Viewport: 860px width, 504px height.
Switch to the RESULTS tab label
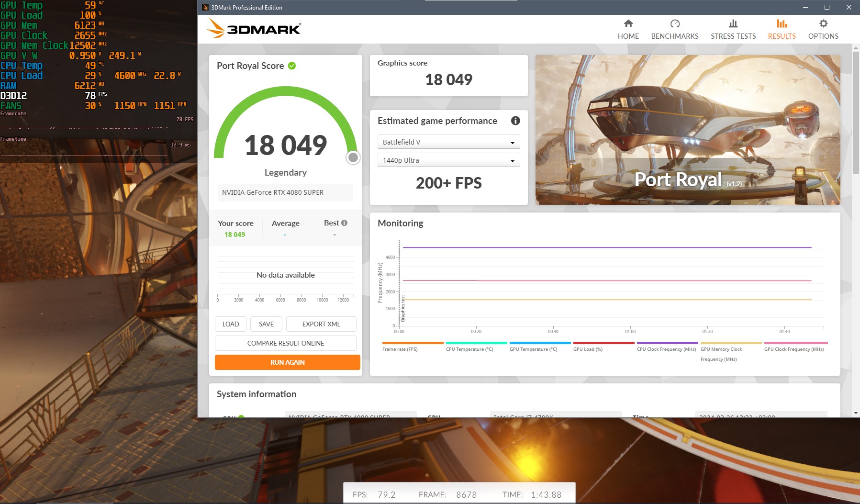coord(782,36)
